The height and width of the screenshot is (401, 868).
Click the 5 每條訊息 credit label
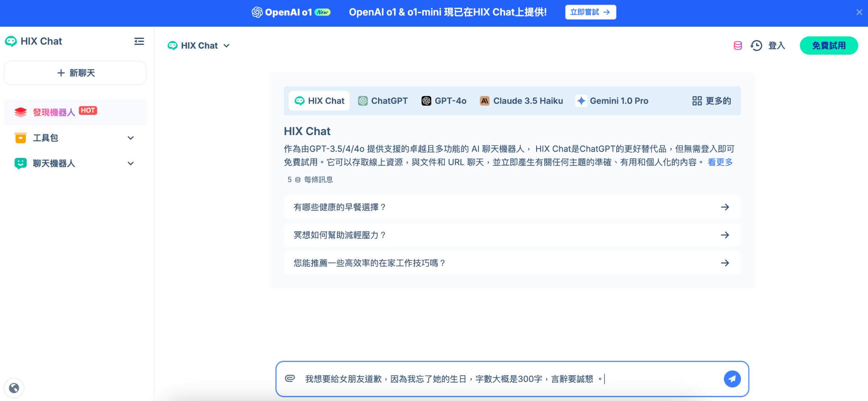(310, 180)
